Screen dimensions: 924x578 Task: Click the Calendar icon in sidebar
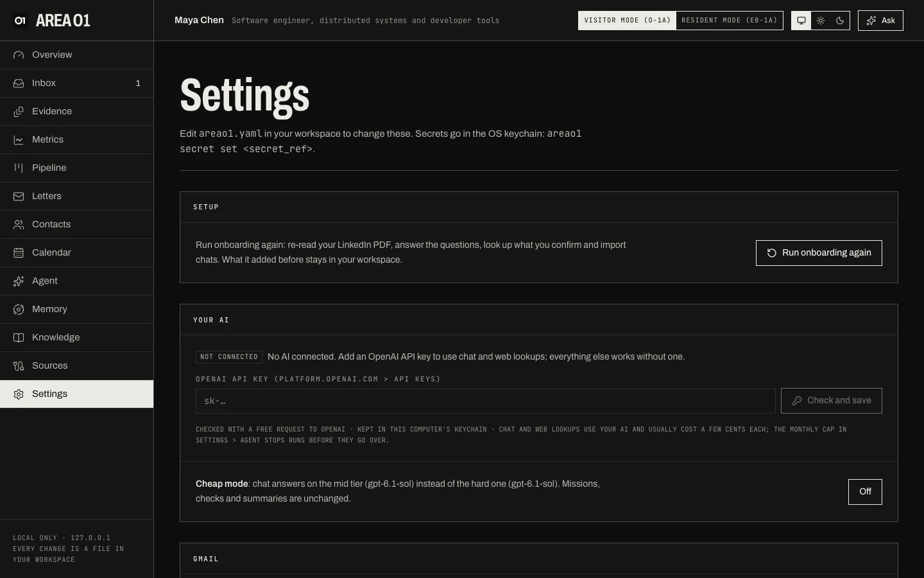(19, 253)
